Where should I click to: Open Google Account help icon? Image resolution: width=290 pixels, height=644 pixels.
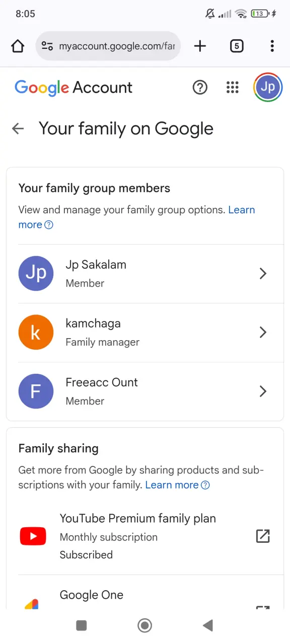tap(200, 88)
